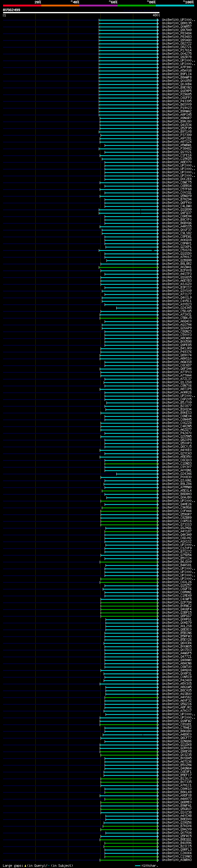Click the UniRef100_P43395 entry
The height and width of the screenshot is (868, 197).
point(177,101)
